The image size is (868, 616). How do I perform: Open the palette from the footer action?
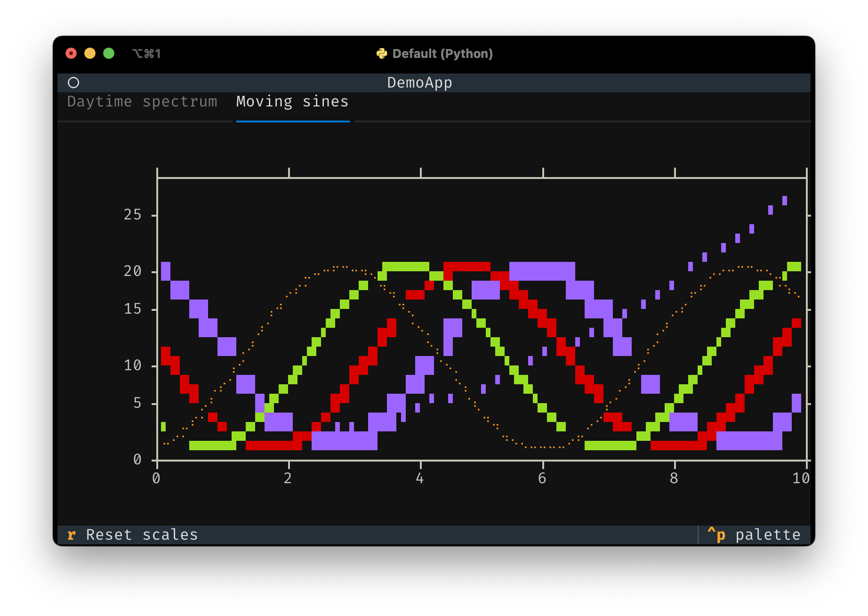(768, 535)
